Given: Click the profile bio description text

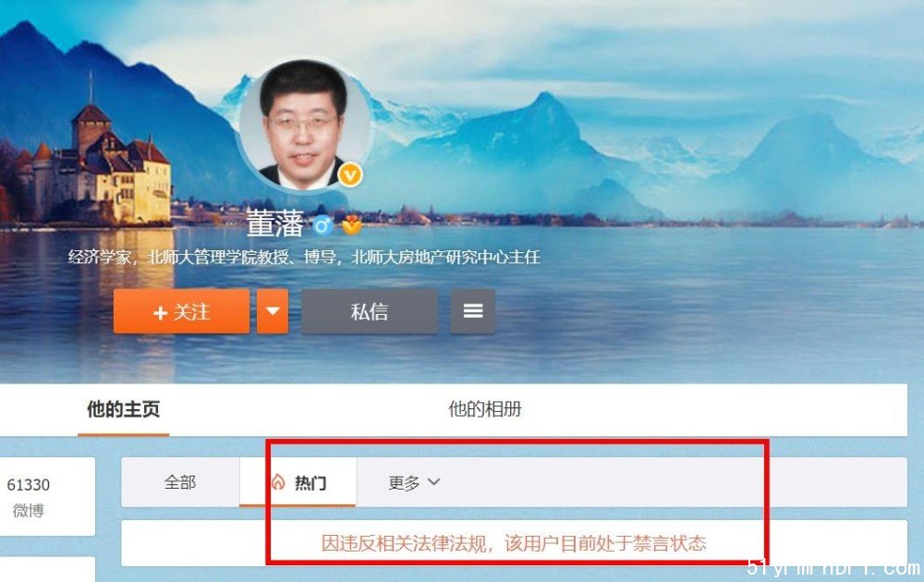Looking at the screenshot, I should tap(304, 258).
